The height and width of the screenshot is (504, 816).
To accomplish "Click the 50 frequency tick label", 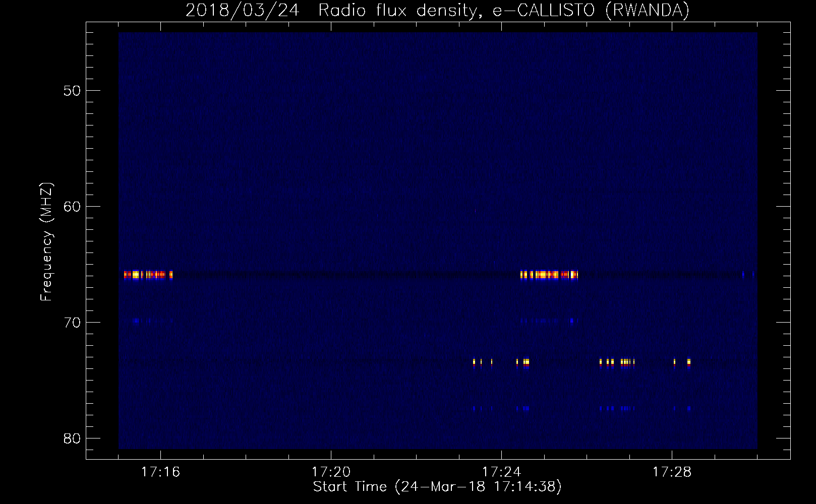I will pos(72,91).
